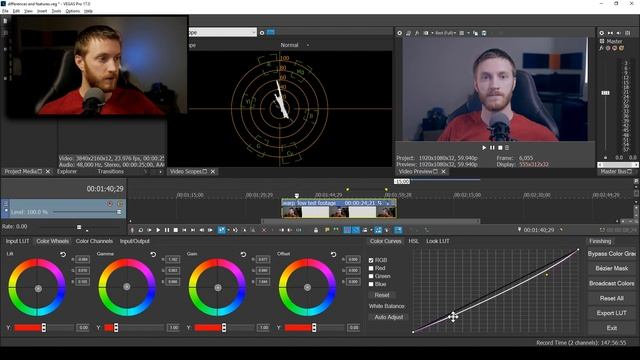The width and height of the screenshot is (640, 360).
Task: Reset the Gain color wheel
Action: click(x=243, y=254)
